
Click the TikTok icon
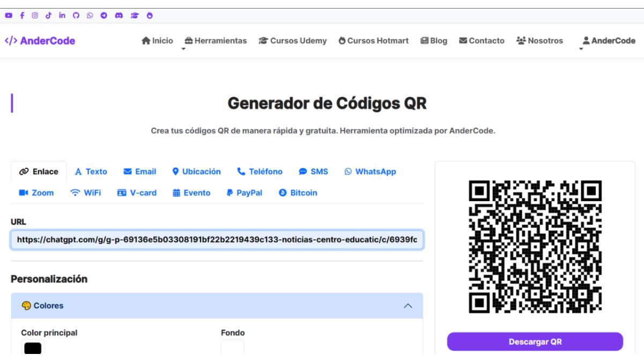coord(48,16)
